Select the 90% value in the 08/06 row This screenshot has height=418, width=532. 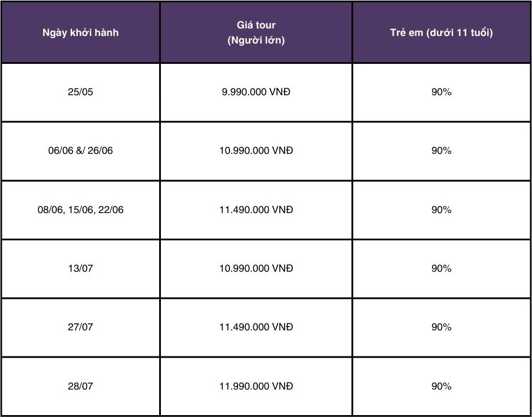point(441,210)
